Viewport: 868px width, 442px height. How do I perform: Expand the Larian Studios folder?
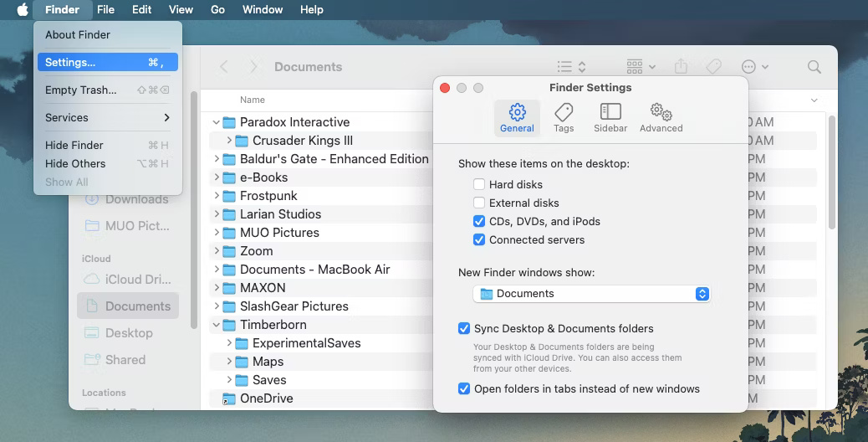217,214
